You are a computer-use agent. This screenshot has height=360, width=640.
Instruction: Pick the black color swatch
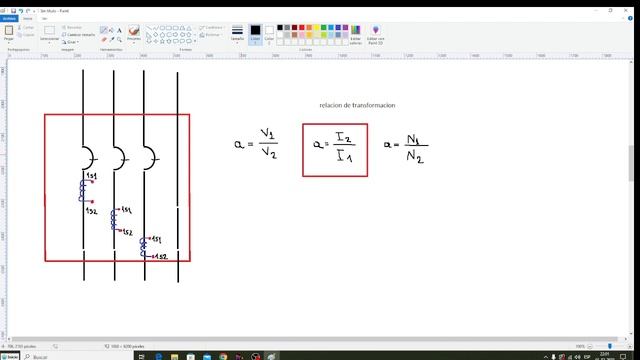coord(280,27)
